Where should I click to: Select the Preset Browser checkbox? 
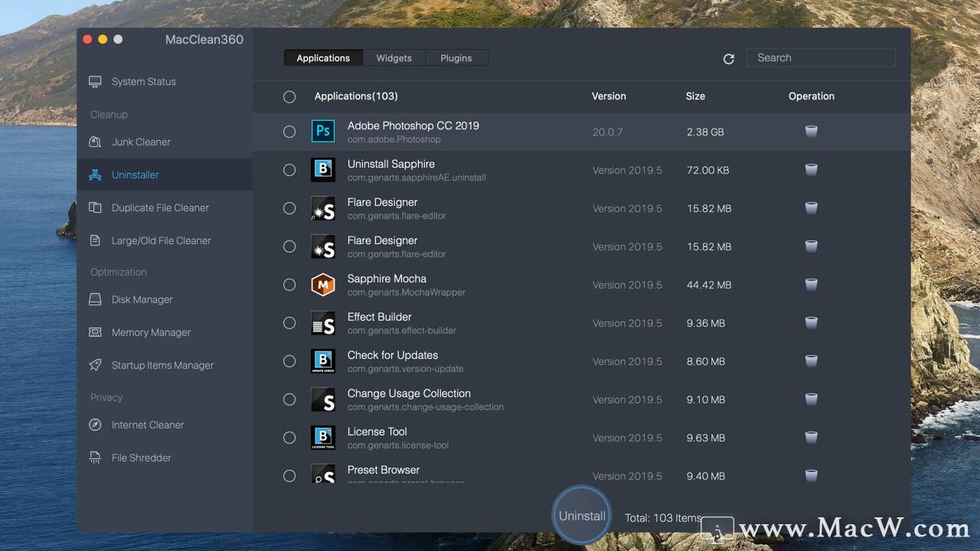pyautogui.click(x=289, y=475)
